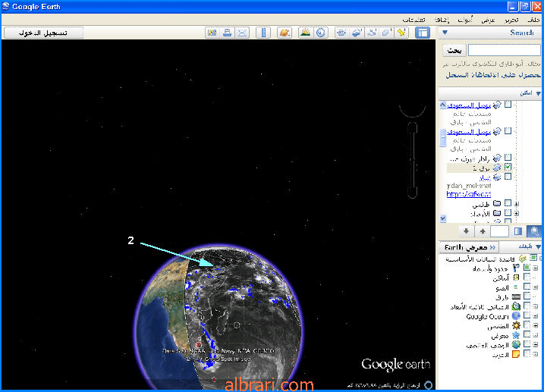Click the add path icon
The width and height of the screenshot is (544, 392).
[372, 33]
